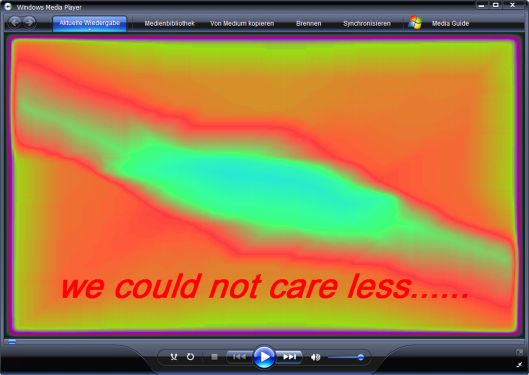This screenshot has height=375, width=529.
Task: Switch to the Medienbibliothek tab
Action: (x=169, y=23)
